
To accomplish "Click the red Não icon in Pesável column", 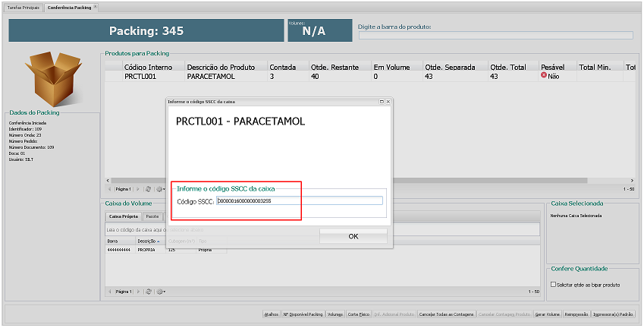I will [x=544, y=76].
